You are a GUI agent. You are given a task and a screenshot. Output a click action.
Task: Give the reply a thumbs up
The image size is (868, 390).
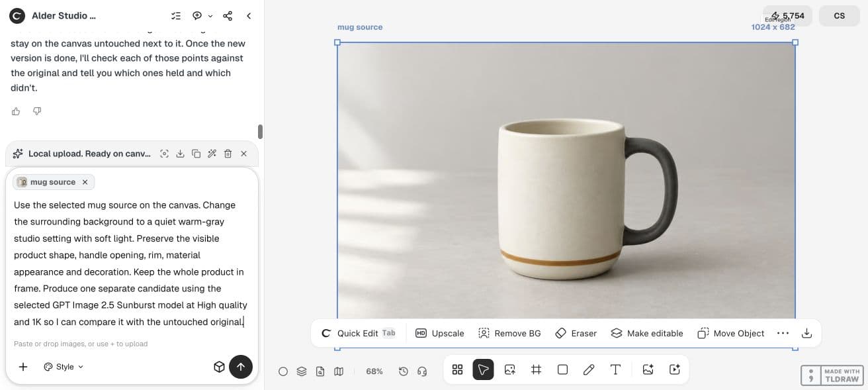[x=16, y=111]
